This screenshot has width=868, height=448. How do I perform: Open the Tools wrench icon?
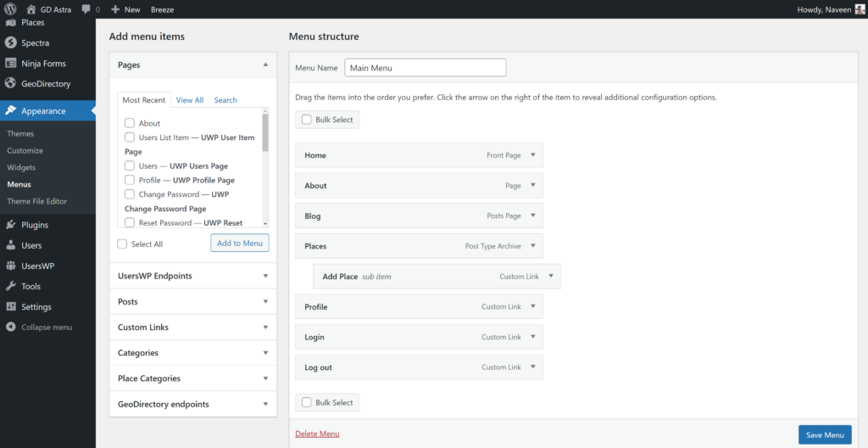click(11, 286)
